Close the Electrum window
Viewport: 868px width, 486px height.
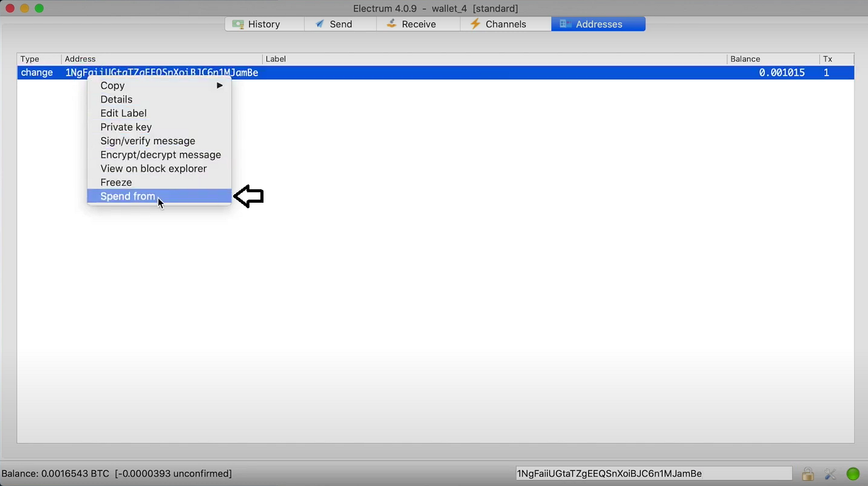coord(10,8)
